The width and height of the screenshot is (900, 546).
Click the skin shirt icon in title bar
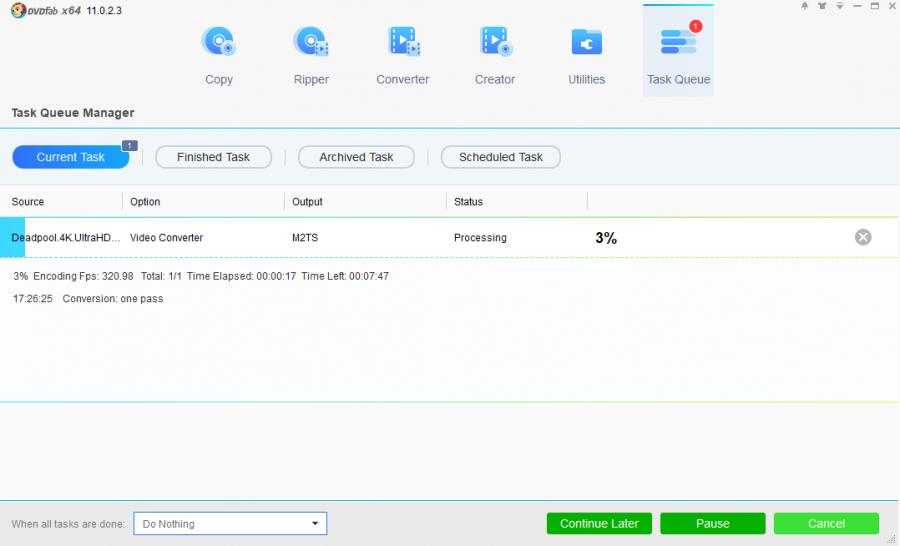[x=822, y=6]
